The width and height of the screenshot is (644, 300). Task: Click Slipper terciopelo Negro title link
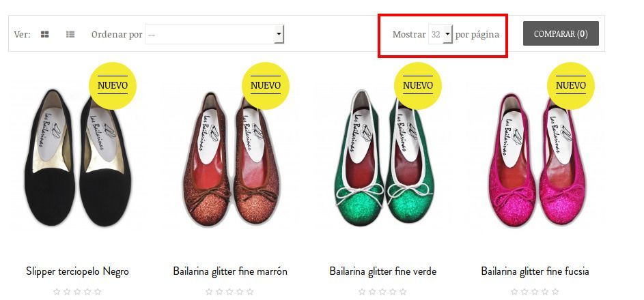pos(77,271)
